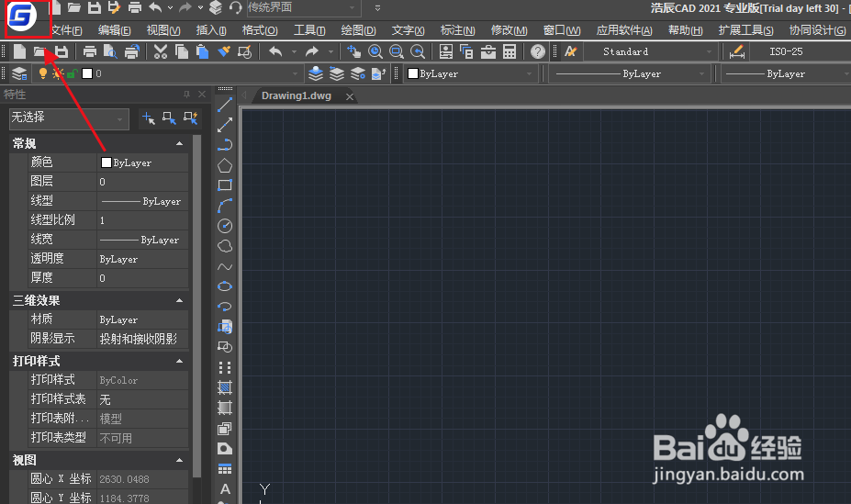Viewport: 851px width, 504px height.
Task: Select the Rectangle draw tool
Action: point(225,185)
